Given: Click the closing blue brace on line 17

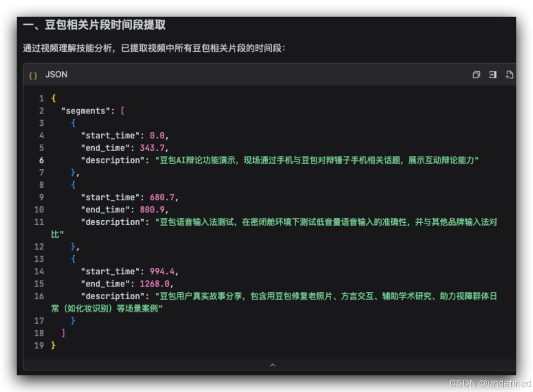Looking at the screenshot, I should click(73, 320).
